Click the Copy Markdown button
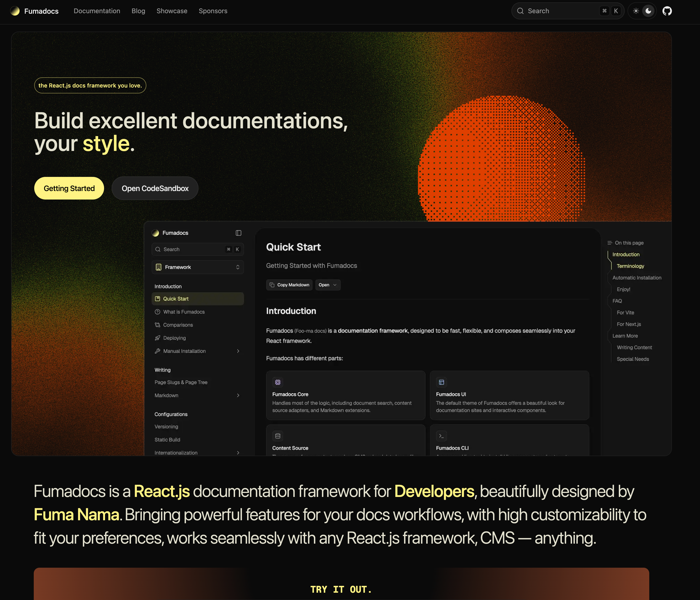The image size is (700, 600). point(289,285)
